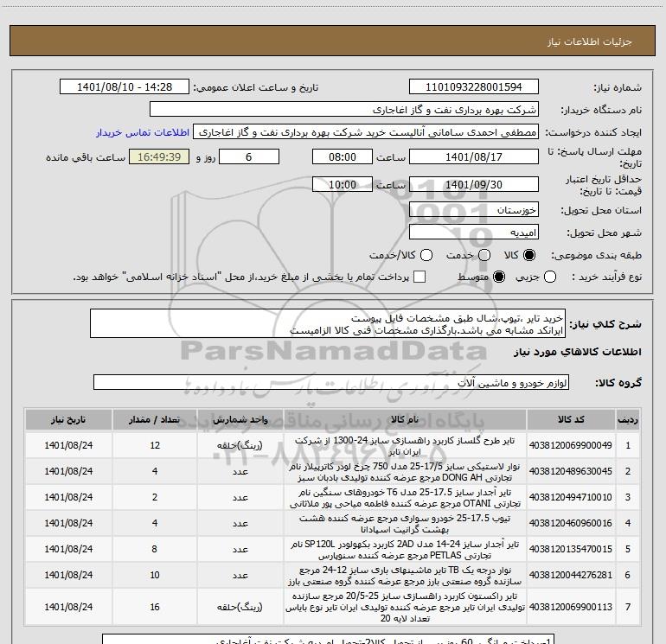
Task: Click the unit (رینگ)حلقه in row 7
Action: pos(240,607)
